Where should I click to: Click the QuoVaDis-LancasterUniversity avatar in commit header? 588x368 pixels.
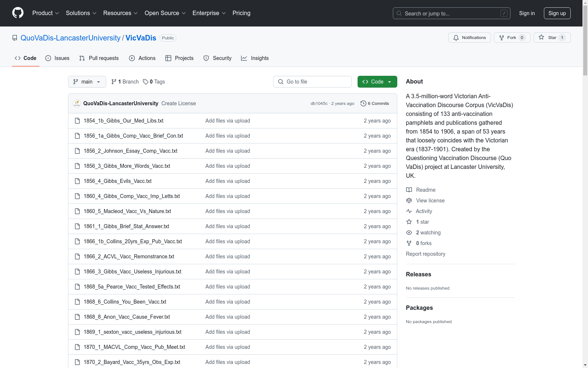(77, 103)
